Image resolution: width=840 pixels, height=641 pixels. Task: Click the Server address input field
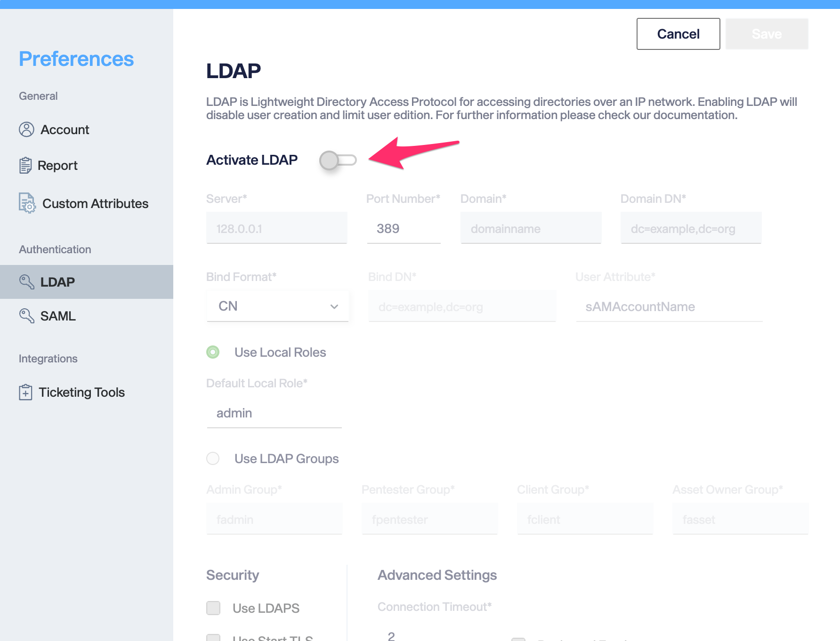pos(277,228)
